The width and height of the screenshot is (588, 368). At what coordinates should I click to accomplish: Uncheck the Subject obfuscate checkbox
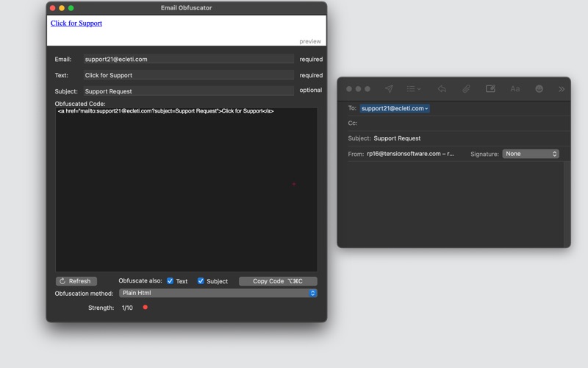pos(201,281)
